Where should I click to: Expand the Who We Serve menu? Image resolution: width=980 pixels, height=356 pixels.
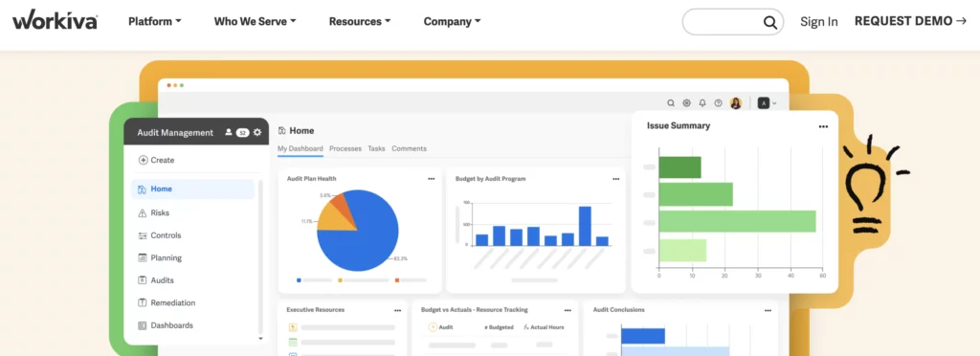tap(255, 21)
